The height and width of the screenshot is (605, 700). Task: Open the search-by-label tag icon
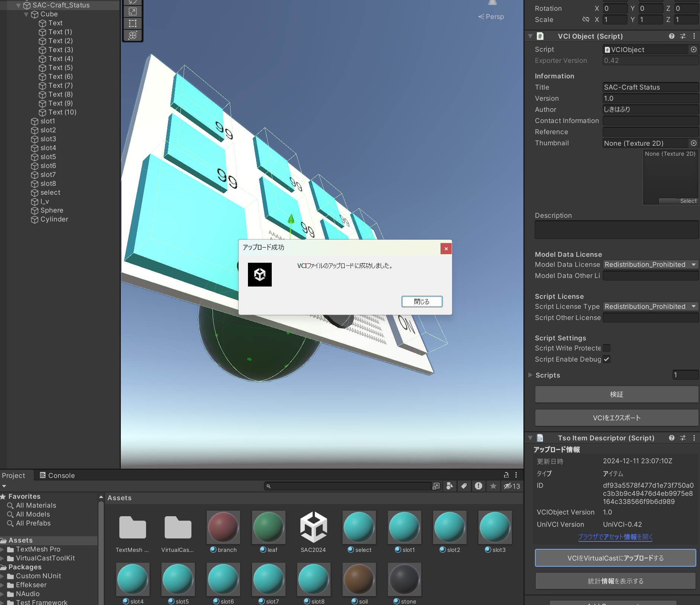pyautogui.click(x=464, y=486)
